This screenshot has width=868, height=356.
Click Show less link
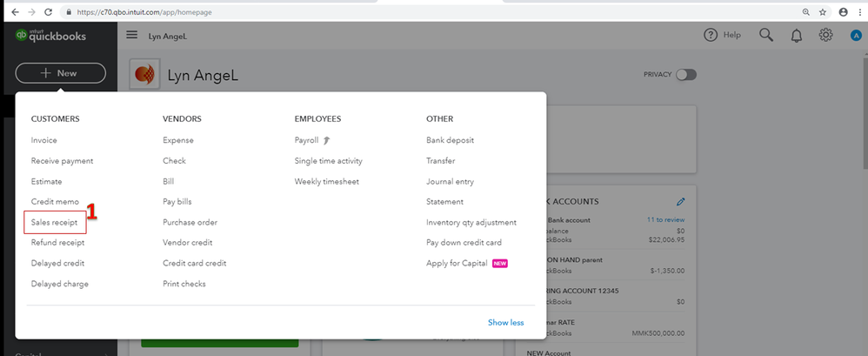[x=505, y=323]
